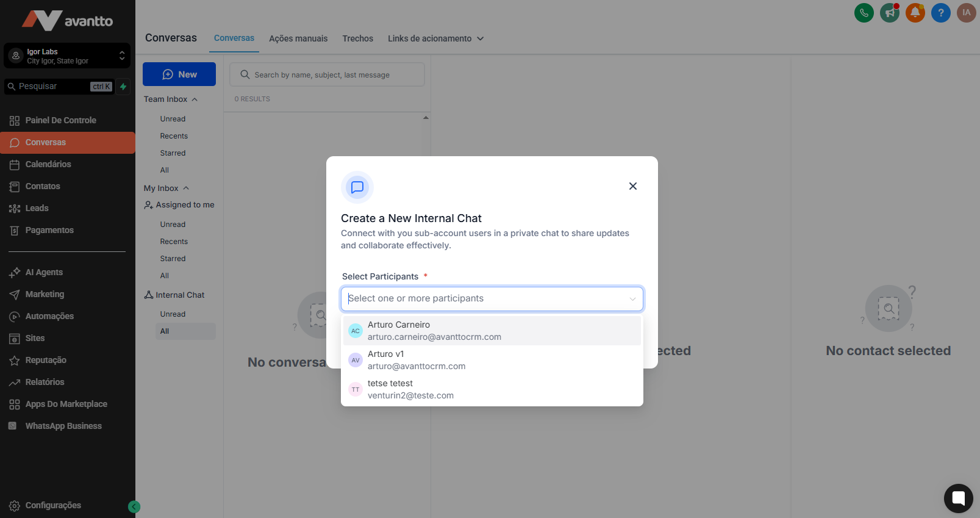Open the chat widget bubble
This screenshot has width=980, height=518.
pos(959,498)
